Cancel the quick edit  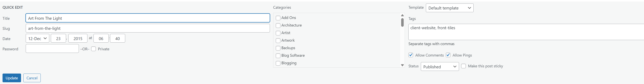click(32, 78)
